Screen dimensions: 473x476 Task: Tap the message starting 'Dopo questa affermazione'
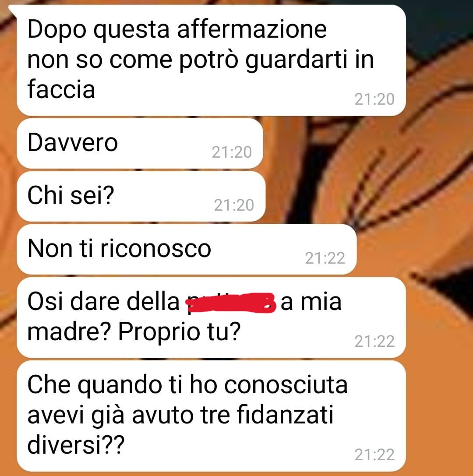point(211,60)
